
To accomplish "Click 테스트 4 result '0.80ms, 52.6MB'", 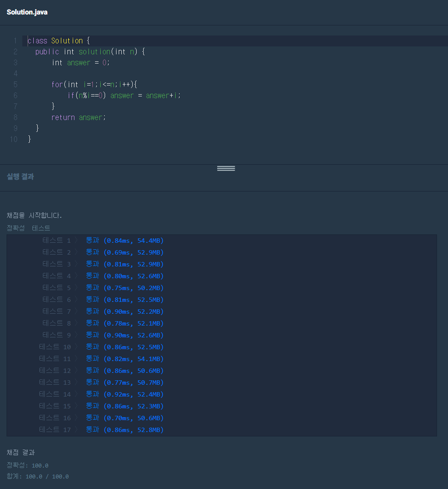I will tap(134, 276).
